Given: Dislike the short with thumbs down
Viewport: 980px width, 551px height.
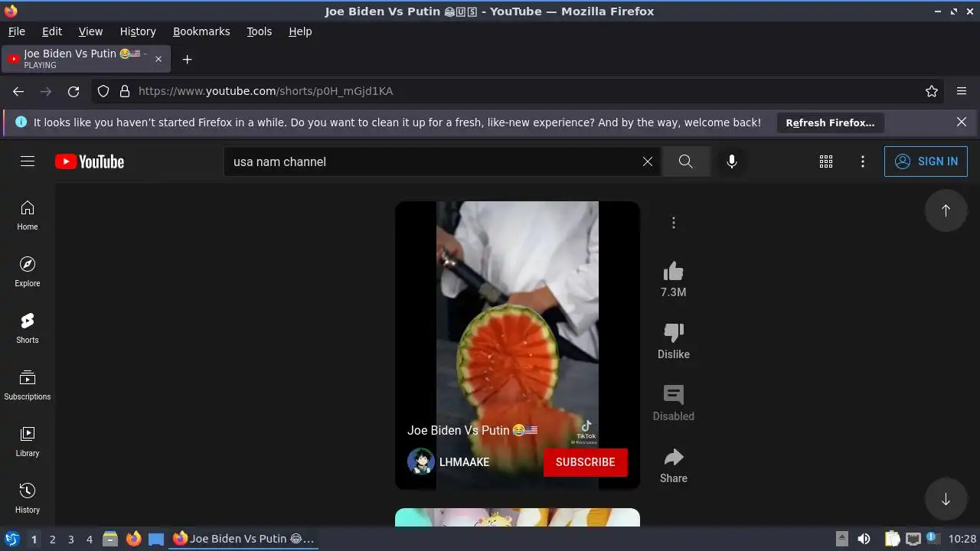Looking at the screenshot, I should tap(674, 333).
